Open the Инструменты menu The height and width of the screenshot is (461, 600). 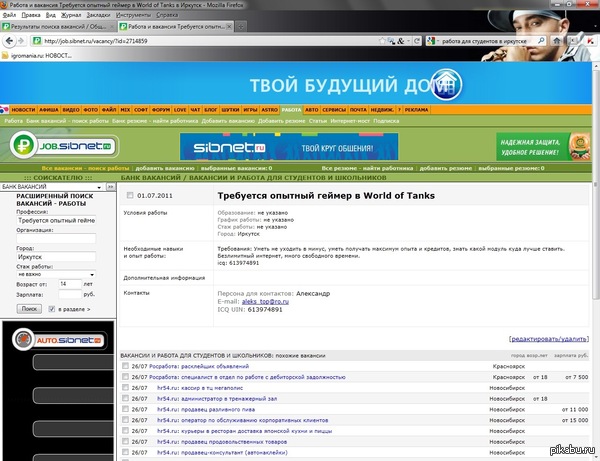coord(133,15)
